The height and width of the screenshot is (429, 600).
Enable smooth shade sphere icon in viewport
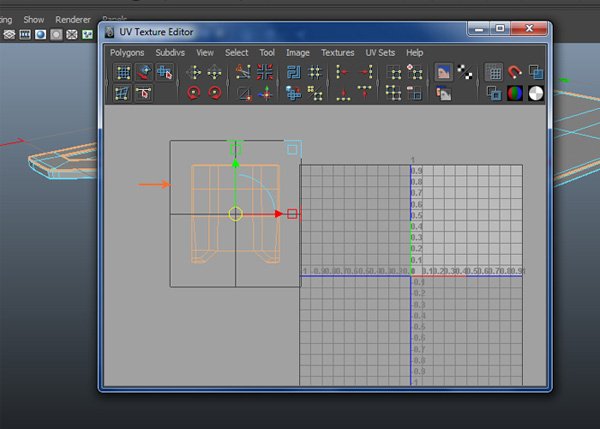(x=41, y=35)
